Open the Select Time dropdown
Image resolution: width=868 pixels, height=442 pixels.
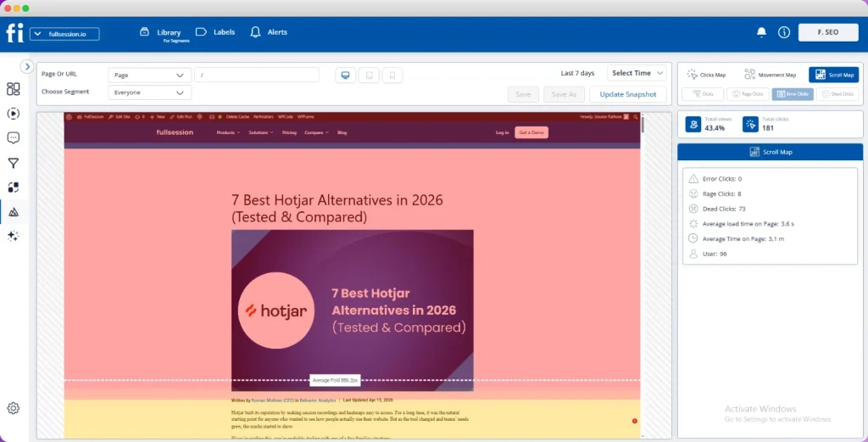click(x=637, y=73)
